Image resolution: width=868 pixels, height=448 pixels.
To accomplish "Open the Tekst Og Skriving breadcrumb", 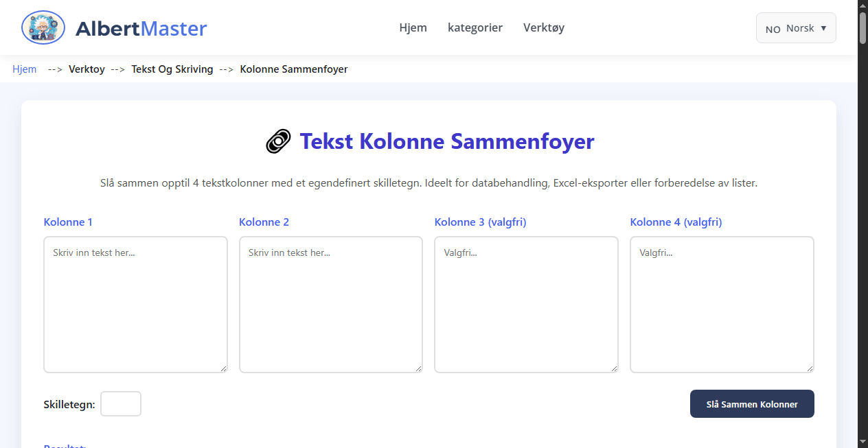I will [172, 69].
